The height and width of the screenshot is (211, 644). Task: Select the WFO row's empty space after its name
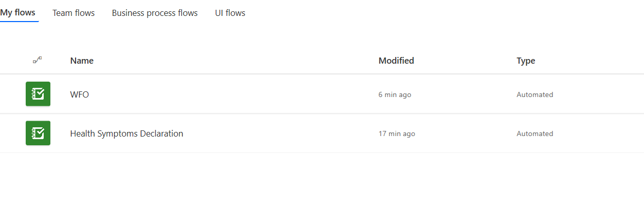[x=231, y=94]
